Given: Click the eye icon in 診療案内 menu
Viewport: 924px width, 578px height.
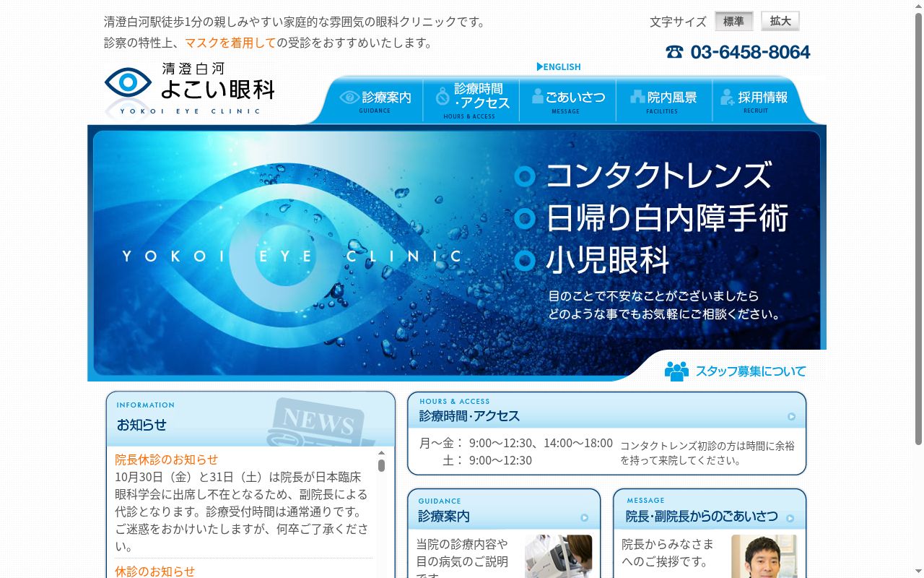Looking at the screenshot, I should pos(349,97).
